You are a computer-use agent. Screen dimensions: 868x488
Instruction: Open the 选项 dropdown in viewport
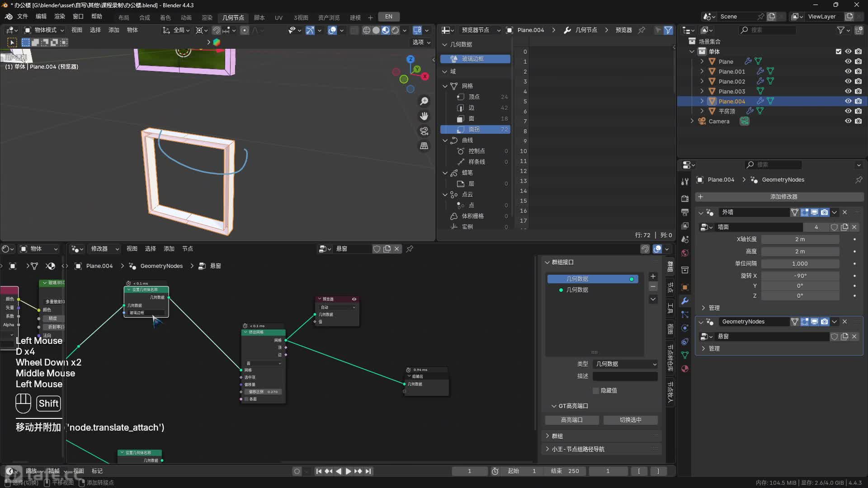pos(421,42)
